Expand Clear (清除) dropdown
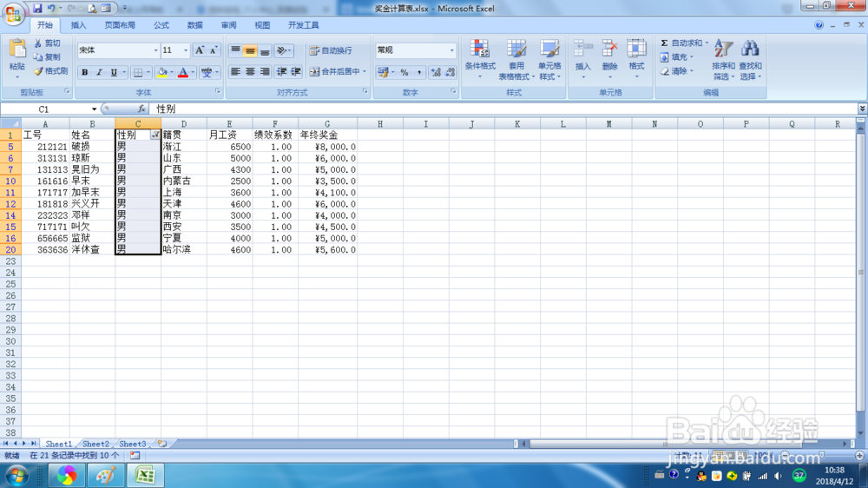 pyautogui.click(x=692, y=71)
